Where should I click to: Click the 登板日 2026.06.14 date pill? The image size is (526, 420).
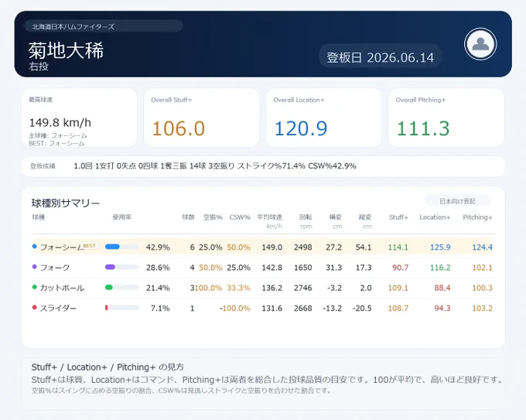[380, 57]
